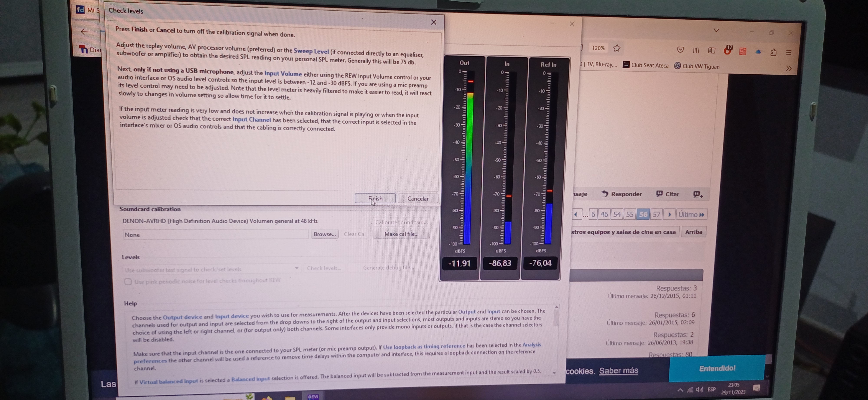Open the Input Volume help link

pyautogui.click(x=283, y=73)
